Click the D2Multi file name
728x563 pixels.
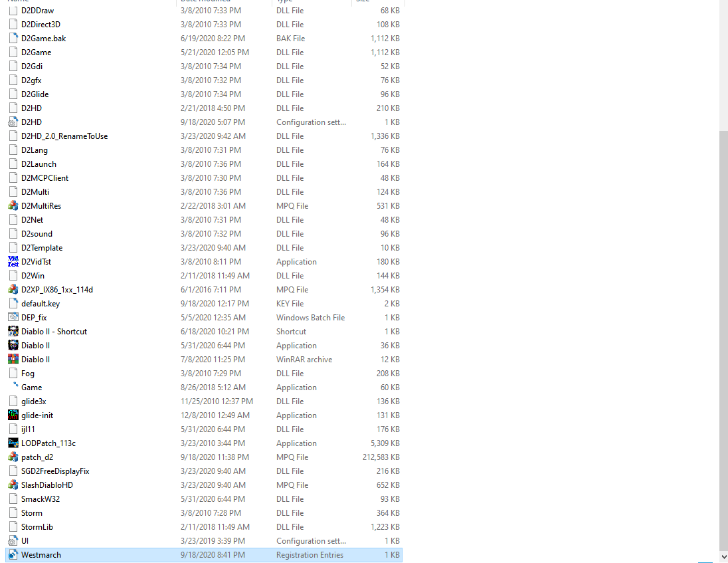pyautogui.click(x=35, y=192)
